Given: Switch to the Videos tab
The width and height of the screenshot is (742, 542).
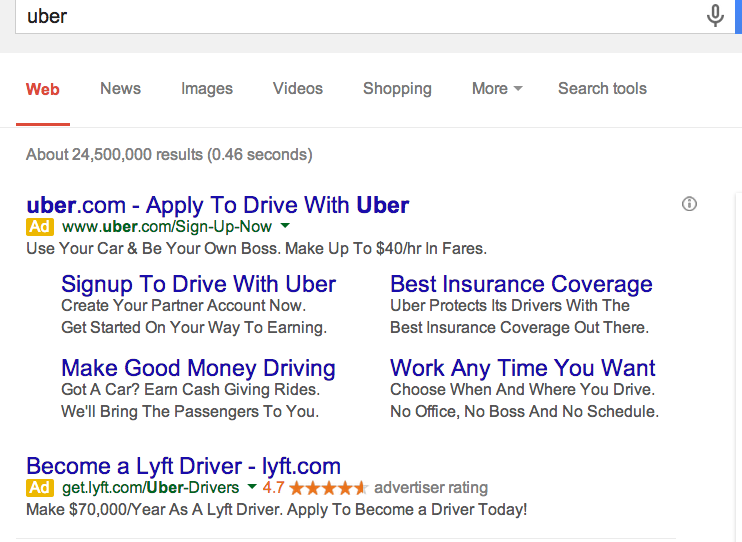Looking at the screenshot, I should coord(298,89).
